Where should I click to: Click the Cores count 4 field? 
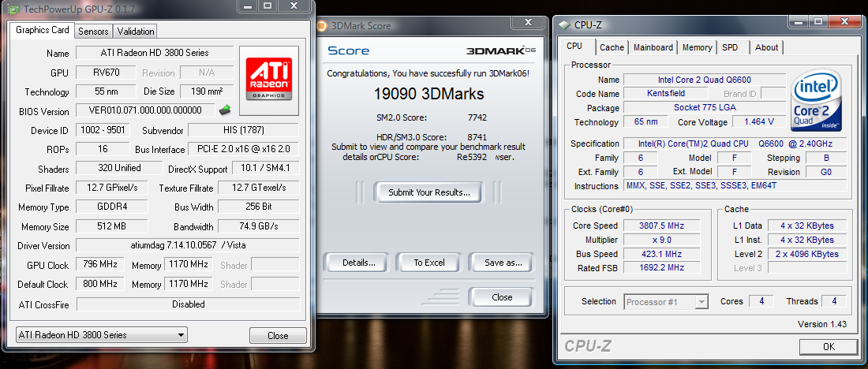761,301
